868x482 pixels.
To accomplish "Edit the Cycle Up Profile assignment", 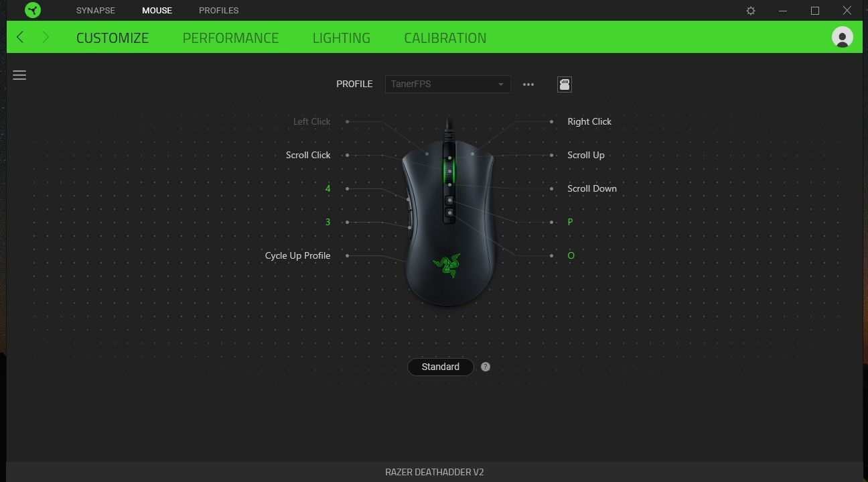I will [297, 255].
